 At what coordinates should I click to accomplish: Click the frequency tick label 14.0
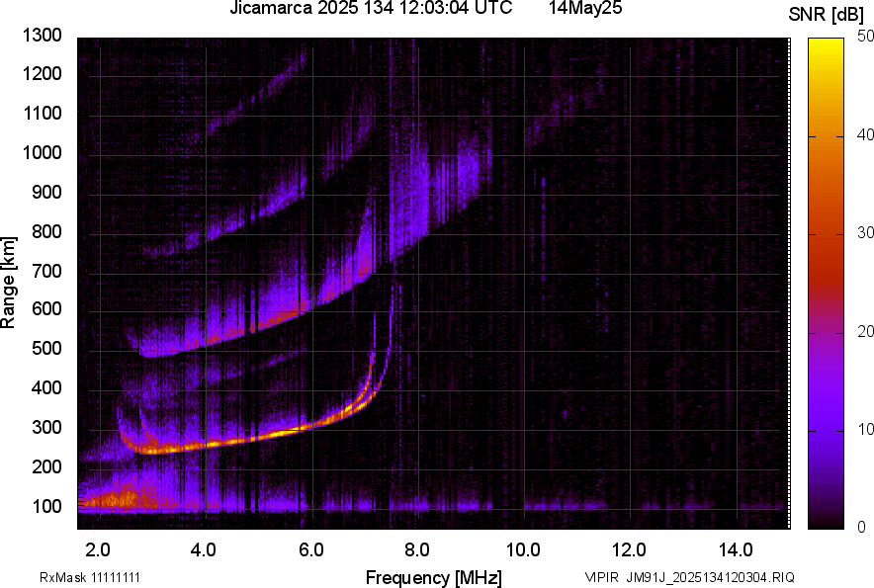[x=736, y=550]
